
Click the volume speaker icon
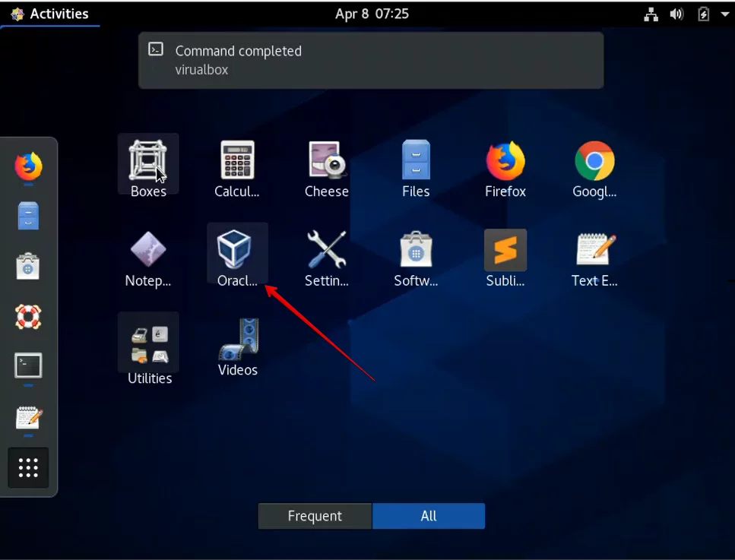[x=676, y=14]
